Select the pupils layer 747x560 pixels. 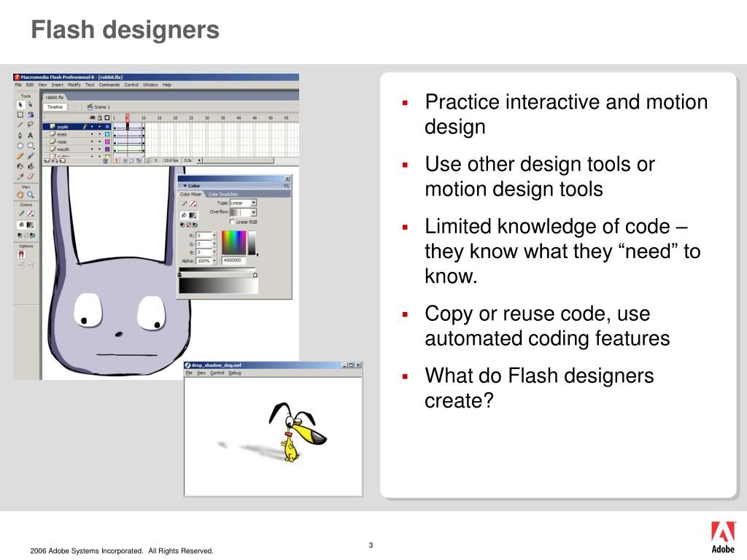[63, 127]
